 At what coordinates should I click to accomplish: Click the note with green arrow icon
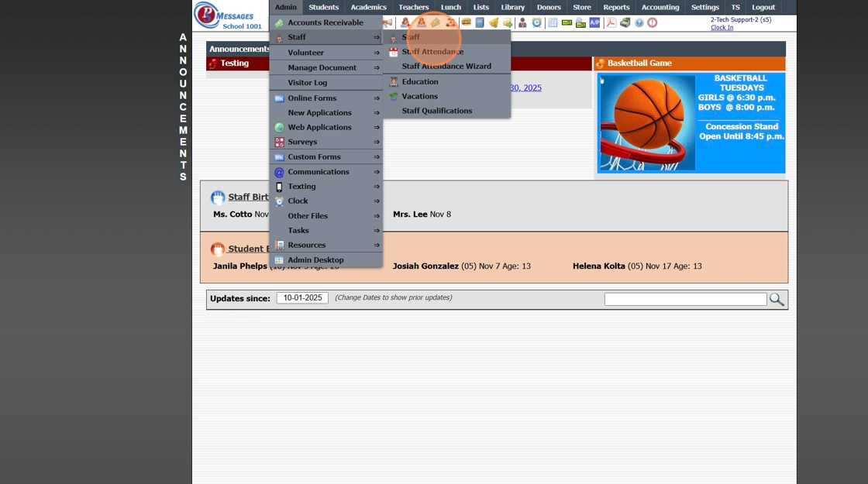(508, 22)
